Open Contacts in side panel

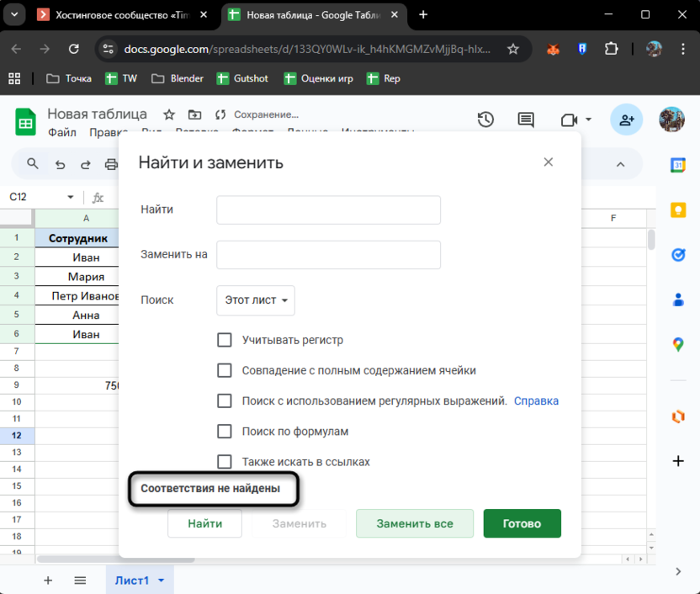(x=677, y=300)
